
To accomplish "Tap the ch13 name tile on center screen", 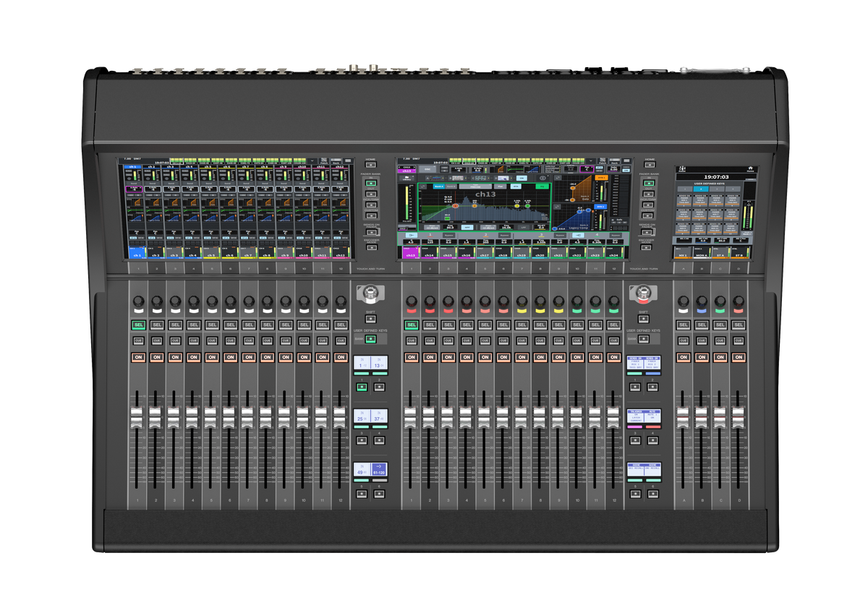I will pos(410,252).
